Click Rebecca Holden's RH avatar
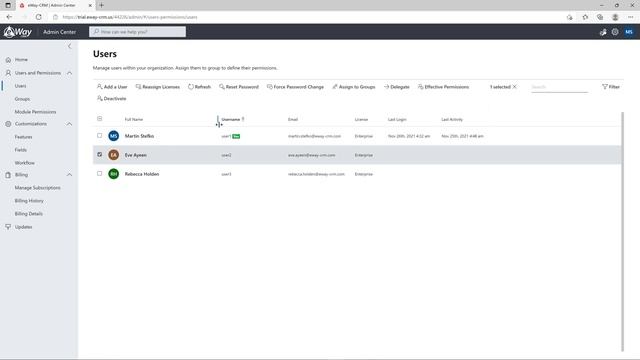The image size is (640, 360). [x=113, y=174]
